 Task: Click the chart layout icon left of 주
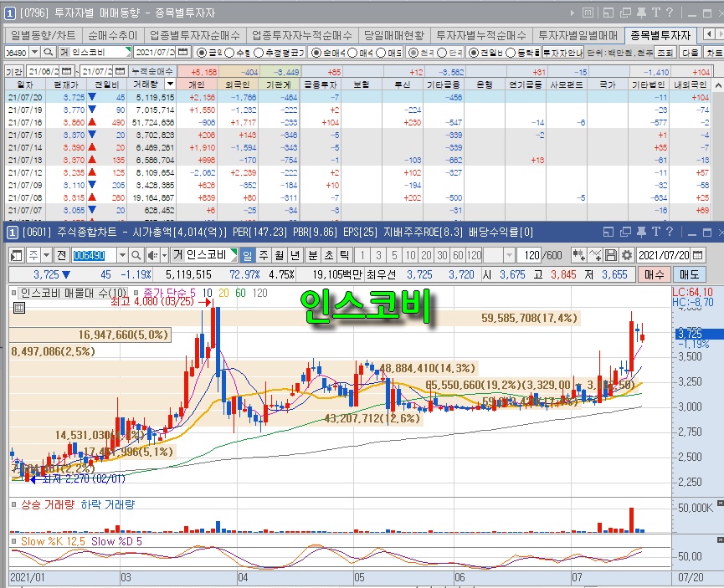17,255
